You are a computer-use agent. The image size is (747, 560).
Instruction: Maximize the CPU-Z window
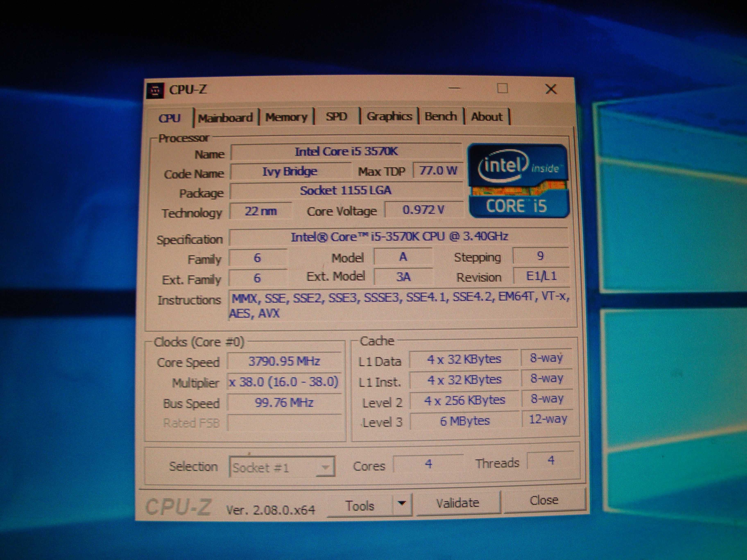coord(502,88)
